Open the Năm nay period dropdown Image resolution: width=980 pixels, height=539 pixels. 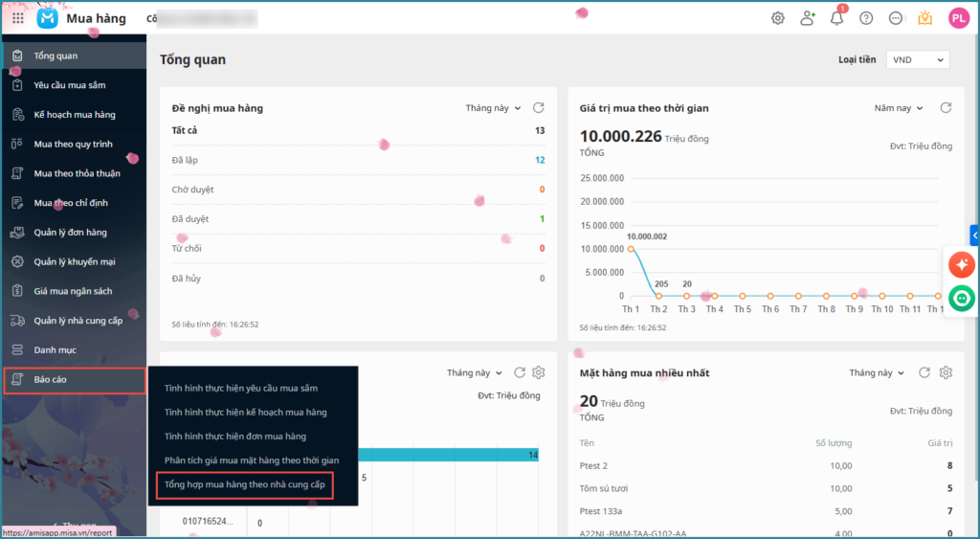[899, 108]
